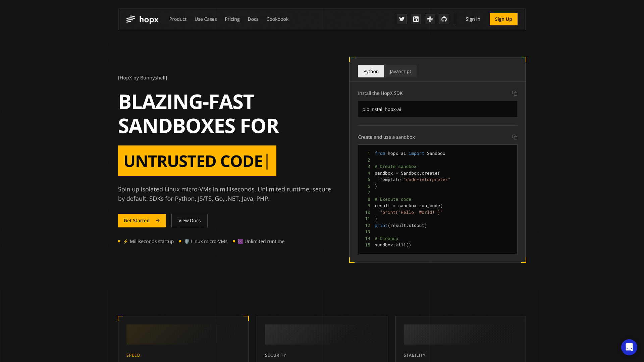The height and width of the screenshot is (362, 644).
Task: Go to the Pricing page
Action: coord(232,19)
